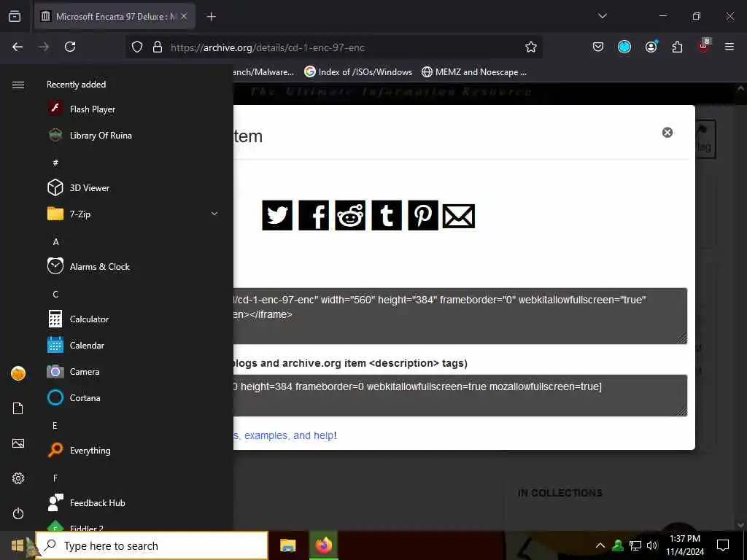Expand the Start menu hamburger

18,85
